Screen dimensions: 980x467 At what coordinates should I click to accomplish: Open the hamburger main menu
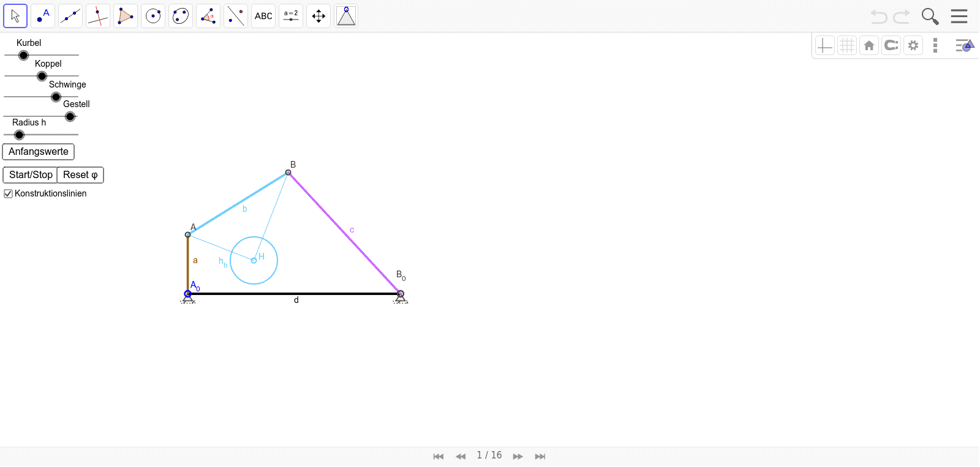coord(959,16)
